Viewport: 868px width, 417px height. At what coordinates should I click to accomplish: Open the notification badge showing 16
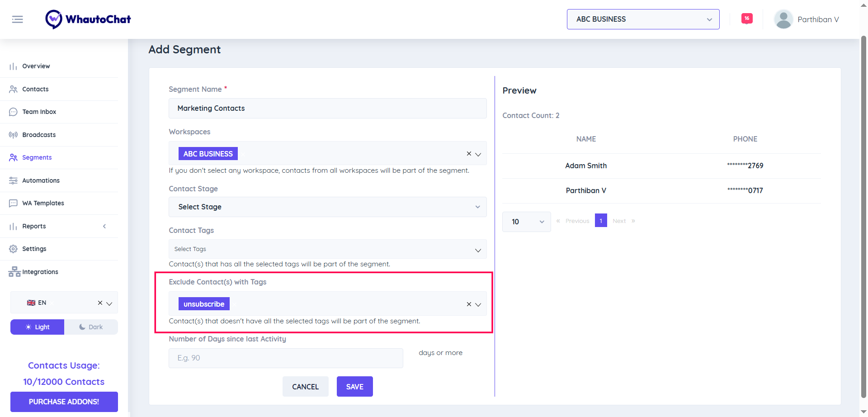[747, 19]
